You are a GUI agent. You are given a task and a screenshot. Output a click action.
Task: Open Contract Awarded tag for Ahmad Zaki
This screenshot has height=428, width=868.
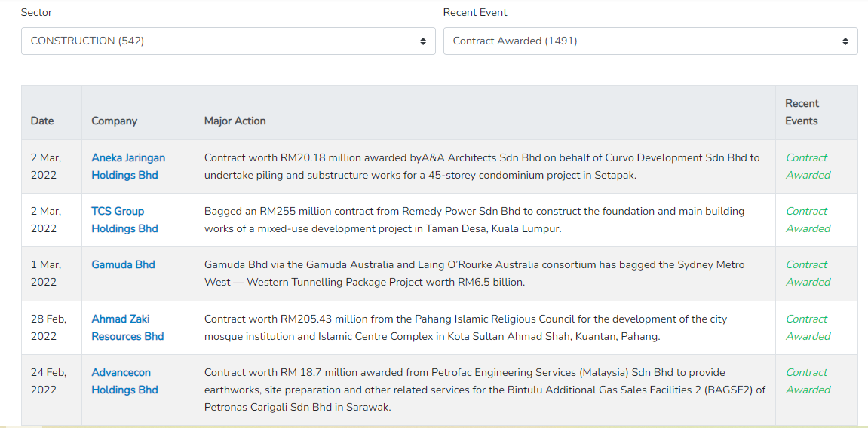tap(808, 328)
